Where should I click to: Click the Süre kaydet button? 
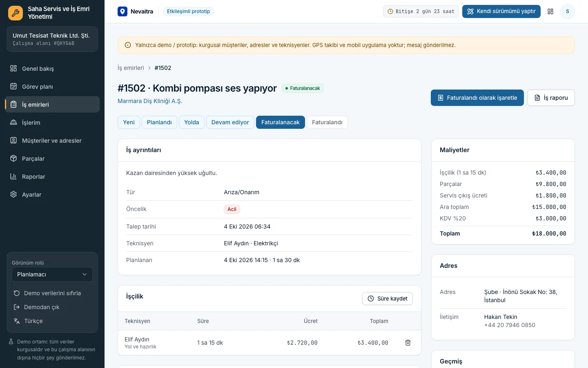pyautogui.click(x=388, y=298)
